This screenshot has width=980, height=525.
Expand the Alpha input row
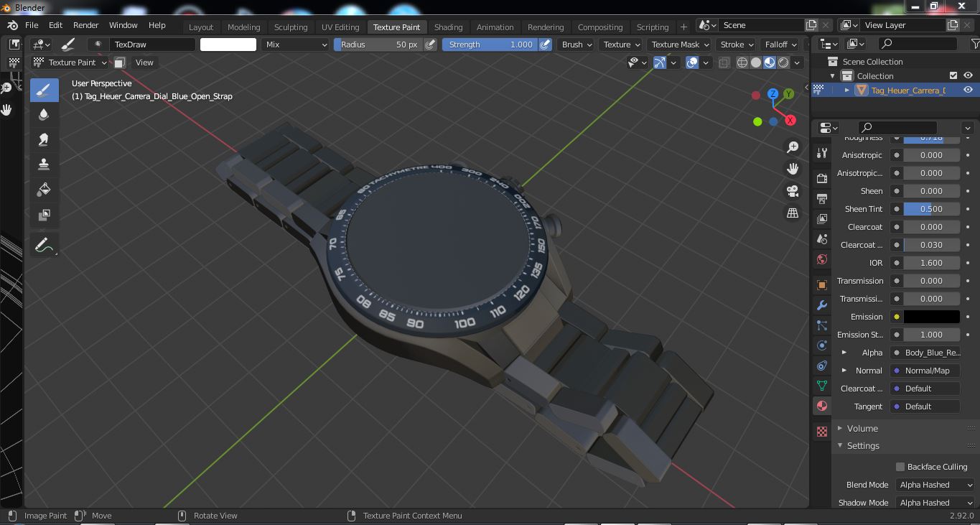click(844, 353)
